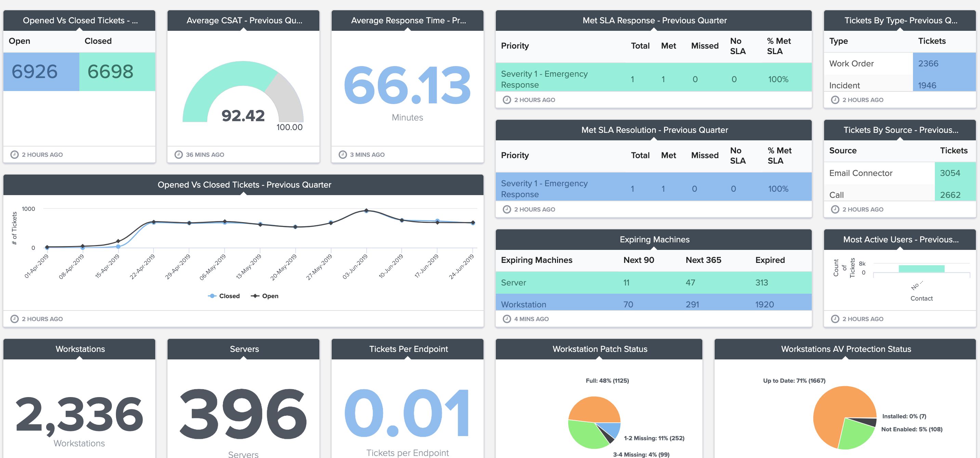Click clock icon under Met SLA Resolution table
Screen dimensions: 980x458
(507, 209)
